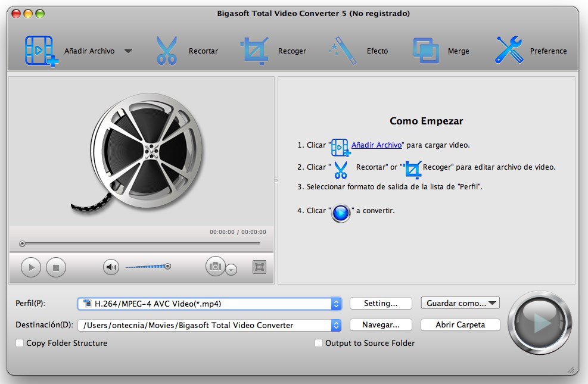
Task: Open the Recoger crop tool
Action: (x=254, y=51)
